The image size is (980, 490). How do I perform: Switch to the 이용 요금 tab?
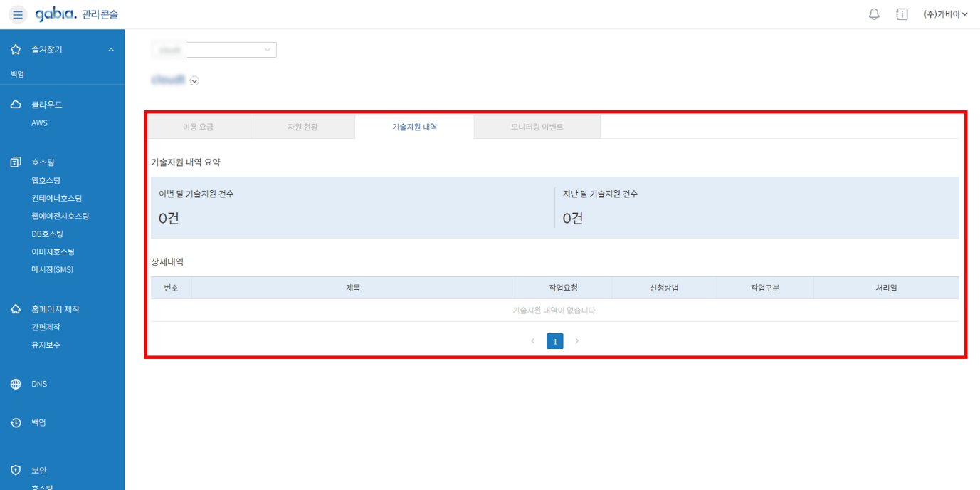tap(199, 127)
